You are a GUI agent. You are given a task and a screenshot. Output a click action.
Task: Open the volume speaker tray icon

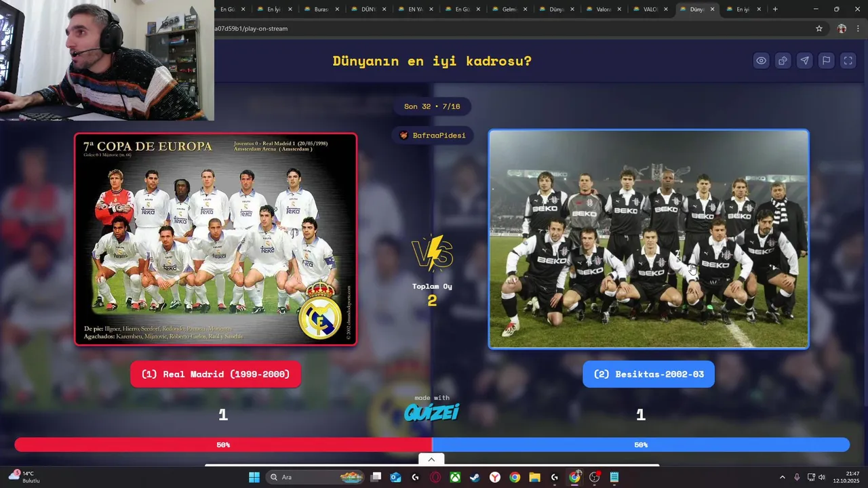[822, 477]
